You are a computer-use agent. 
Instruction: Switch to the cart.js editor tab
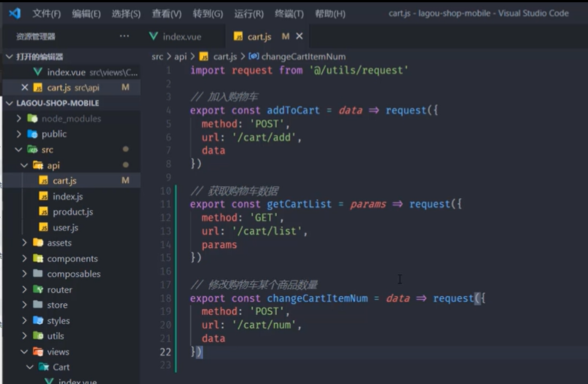coord(259,36)
